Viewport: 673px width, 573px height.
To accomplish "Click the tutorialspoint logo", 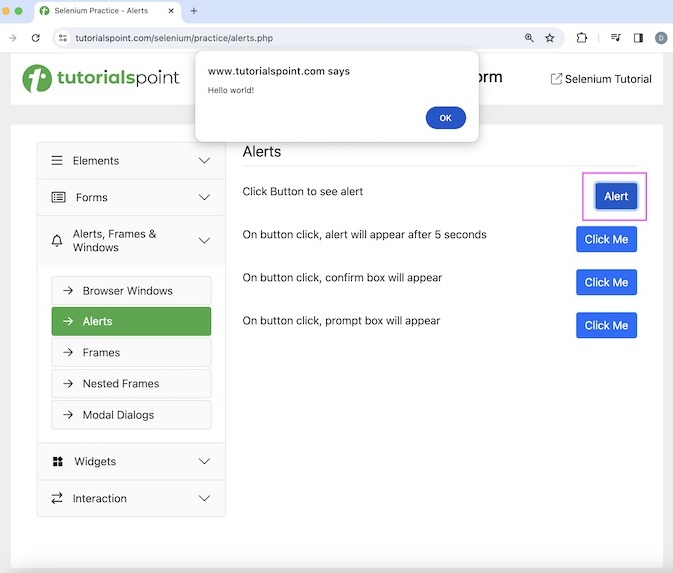I will click(101, 78).
